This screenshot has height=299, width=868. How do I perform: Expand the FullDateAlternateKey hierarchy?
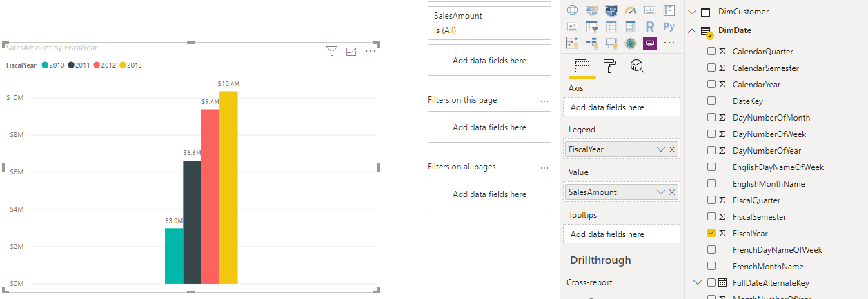[x=697, y=282]
